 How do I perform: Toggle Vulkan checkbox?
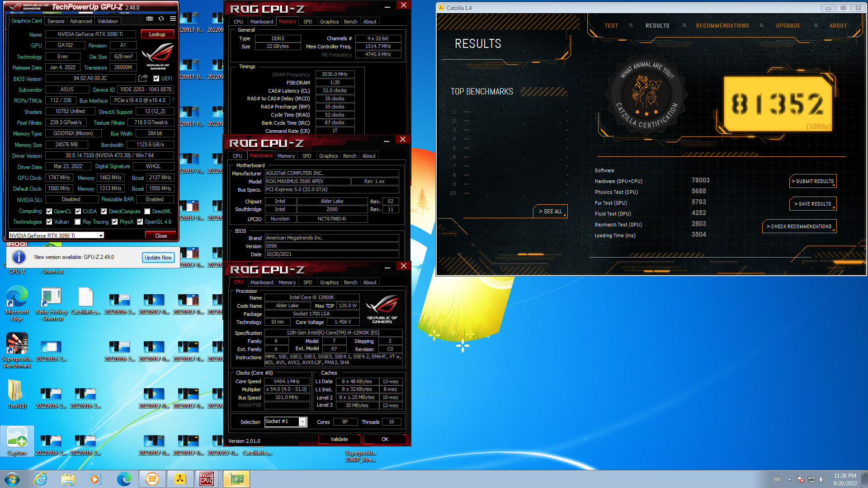click(x=49, y=221)
